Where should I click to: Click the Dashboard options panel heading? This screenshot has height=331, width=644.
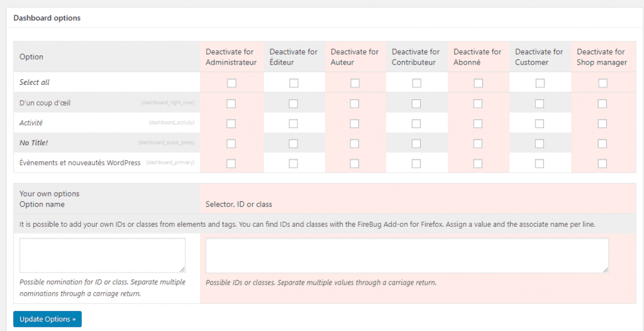[47, 18]
